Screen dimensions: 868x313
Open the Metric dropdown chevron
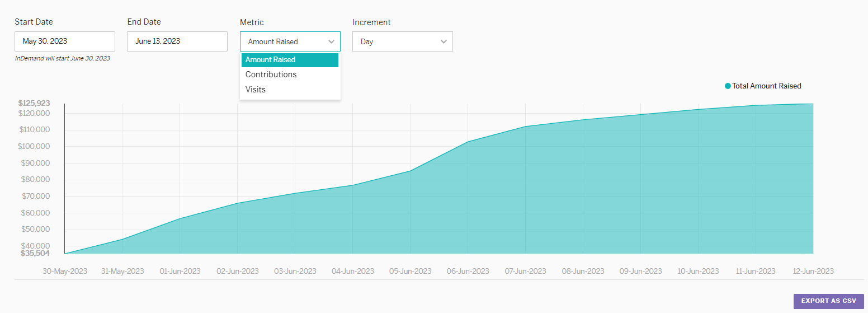[x=331, y=41]
